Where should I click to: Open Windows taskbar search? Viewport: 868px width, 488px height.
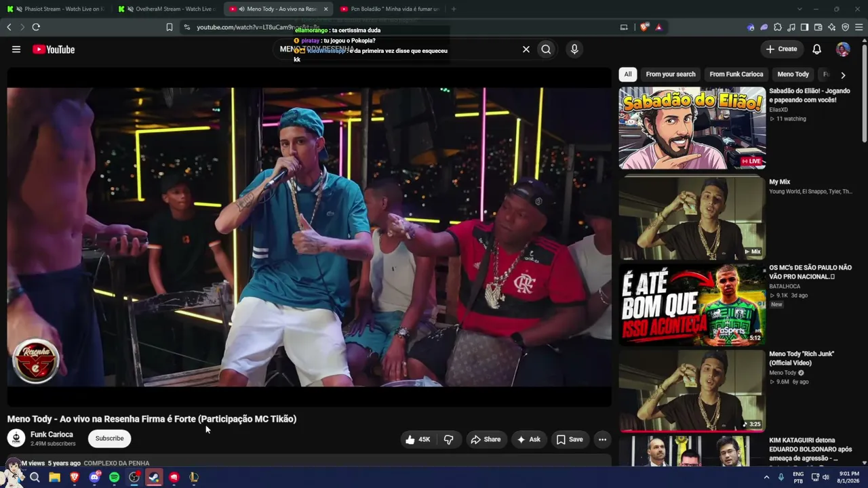pos(35,477)
